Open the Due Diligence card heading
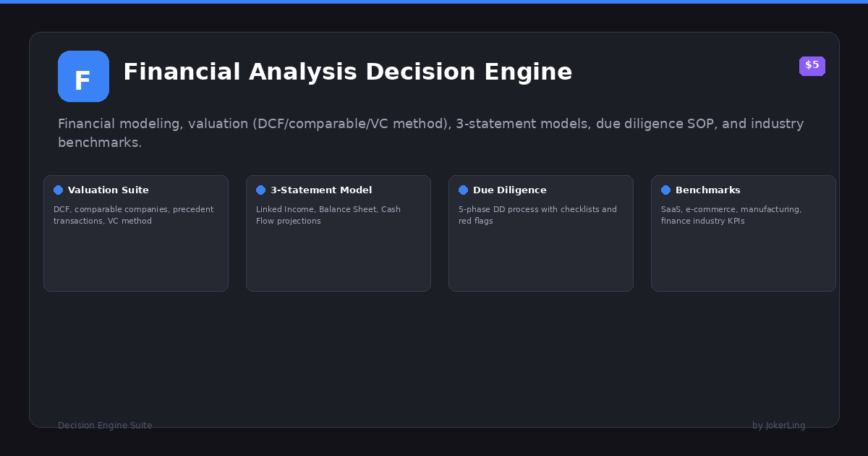 tap(510, 190)
